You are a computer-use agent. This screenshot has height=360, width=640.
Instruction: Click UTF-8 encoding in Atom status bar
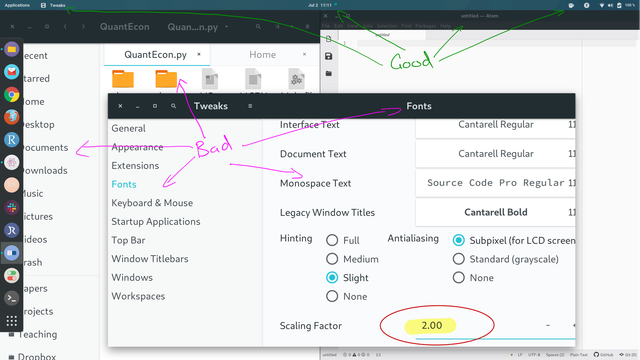[534, 355]
